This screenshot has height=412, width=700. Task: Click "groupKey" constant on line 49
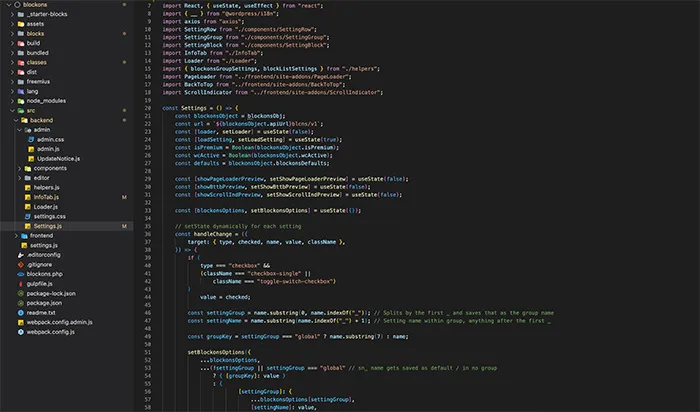tap(219, 337)
